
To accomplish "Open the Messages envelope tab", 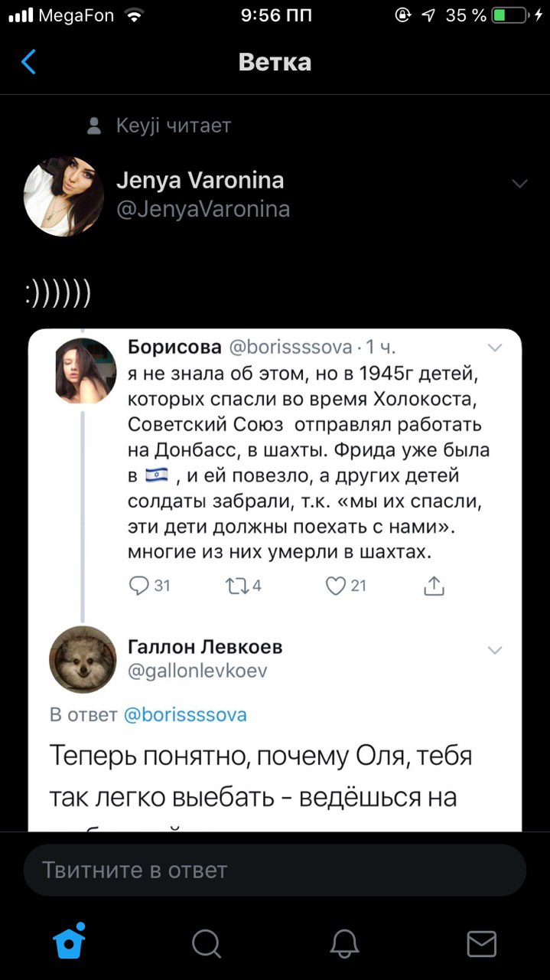I will (481, 943).
